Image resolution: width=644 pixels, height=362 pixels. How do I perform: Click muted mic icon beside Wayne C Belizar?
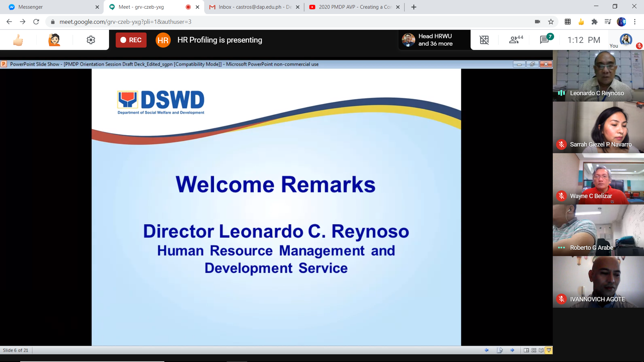561,196
